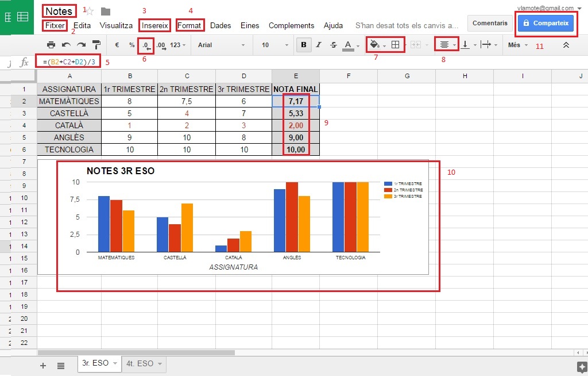The image size is (588, 376).
Task: Click the add sheet plus icon
Action: (x=43, y=366)
